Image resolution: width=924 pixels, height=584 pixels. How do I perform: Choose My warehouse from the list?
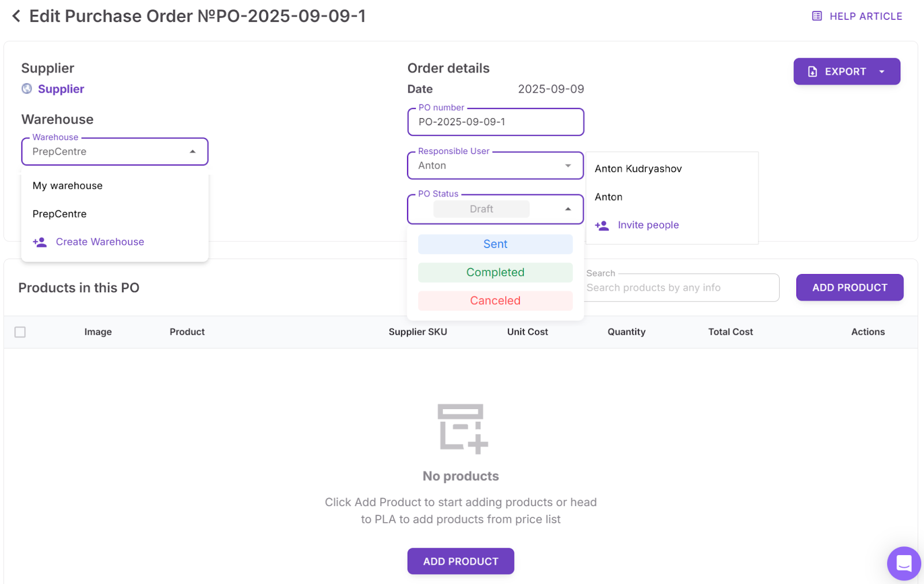coord(67,185)
